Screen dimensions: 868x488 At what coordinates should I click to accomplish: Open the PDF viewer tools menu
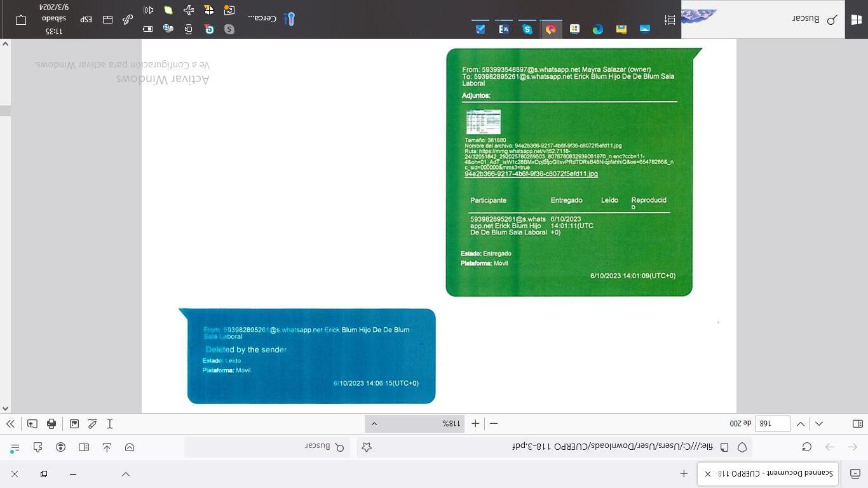[10, 424]
